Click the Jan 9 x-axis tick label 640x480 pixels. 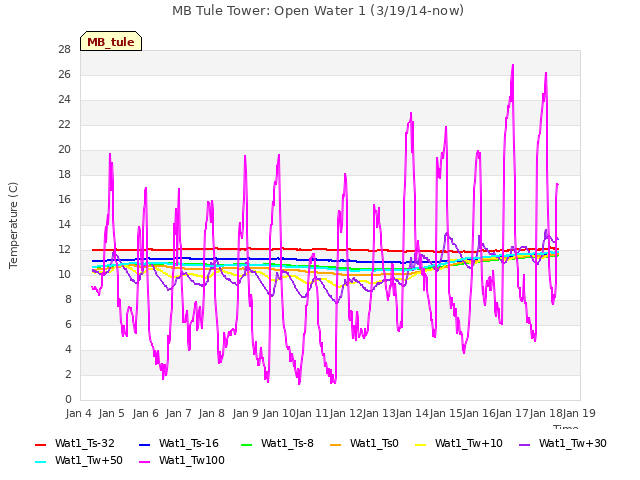click(x=245, y=413)
